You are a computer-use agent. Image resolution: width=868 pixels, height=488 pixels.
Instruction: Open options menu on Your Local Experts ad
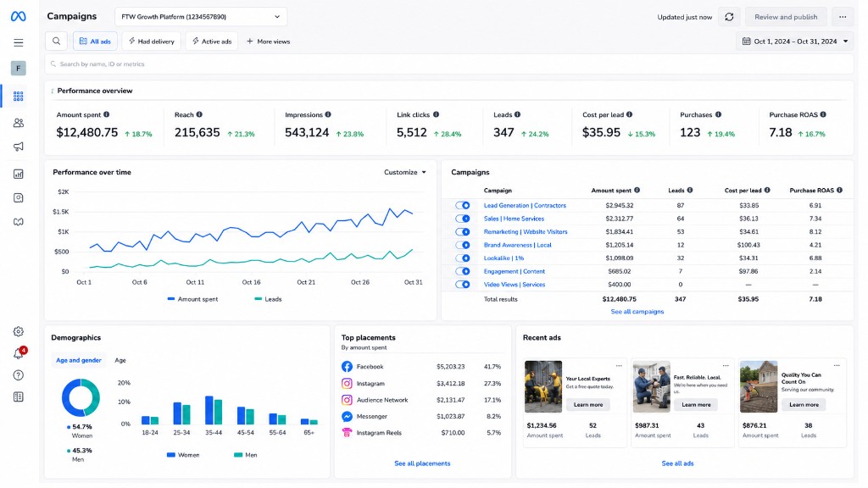click(x=619, y=366)
